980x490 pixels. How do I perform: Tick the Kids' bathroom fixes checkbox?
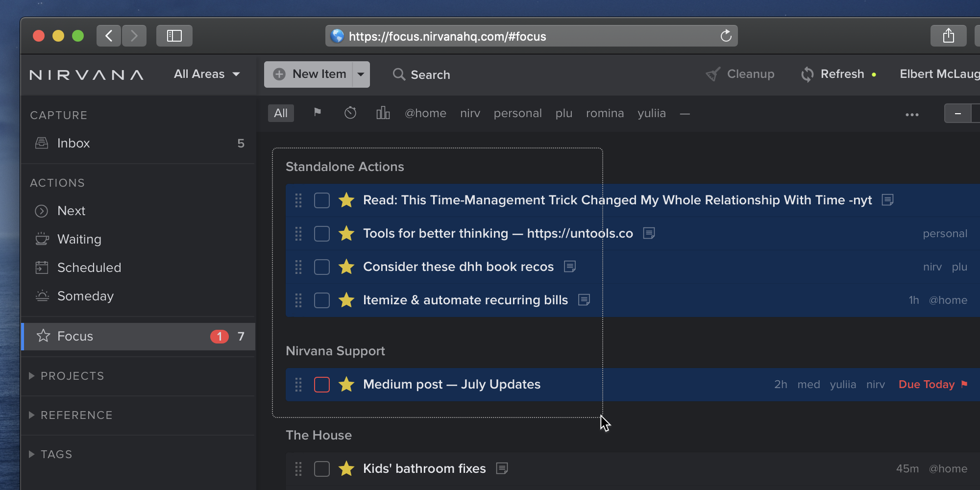point(322,469)
